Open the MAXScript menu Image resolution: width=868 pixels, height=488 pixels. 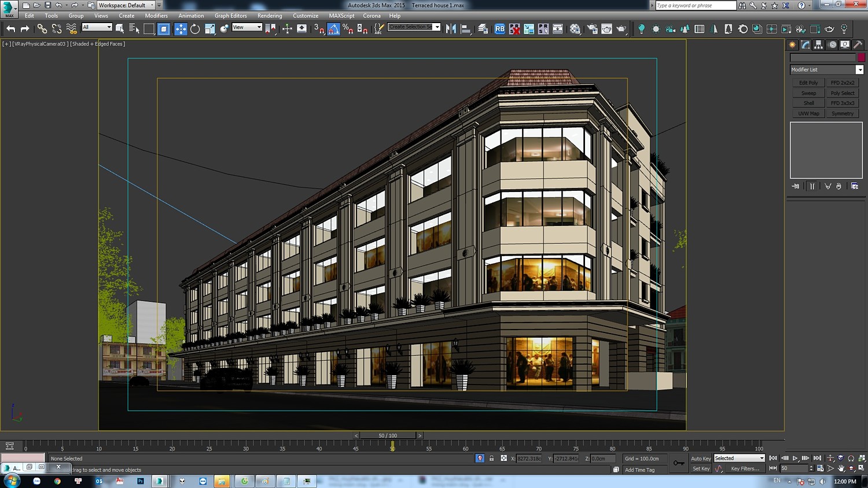[341, 16]
